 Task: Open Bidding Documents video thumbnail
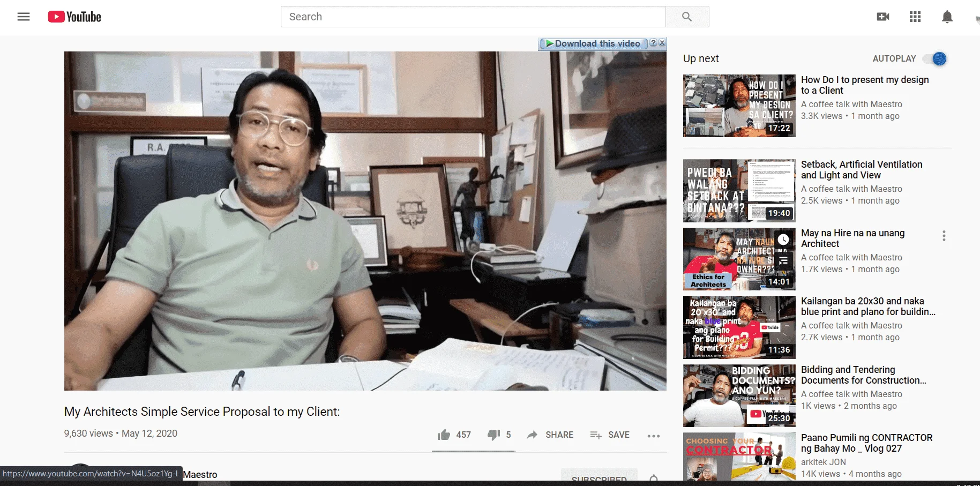[739, 395]
